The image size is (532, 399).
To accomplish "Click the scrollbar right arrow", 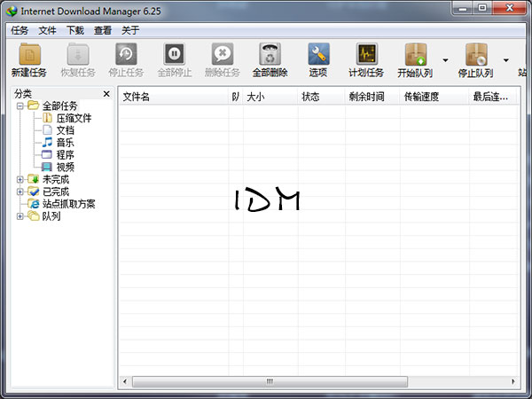I will (513, 381).
